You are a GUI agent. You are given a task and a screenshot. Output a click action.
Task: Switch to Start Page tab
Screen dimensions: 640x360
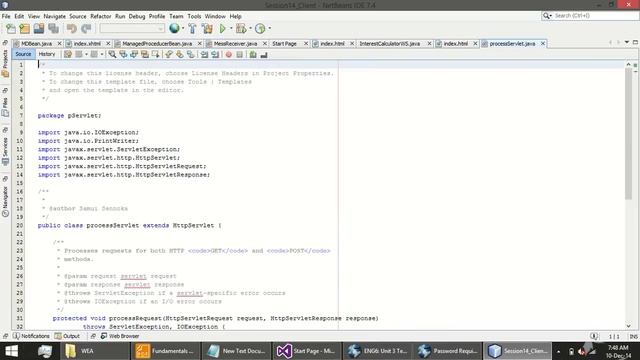284,44
